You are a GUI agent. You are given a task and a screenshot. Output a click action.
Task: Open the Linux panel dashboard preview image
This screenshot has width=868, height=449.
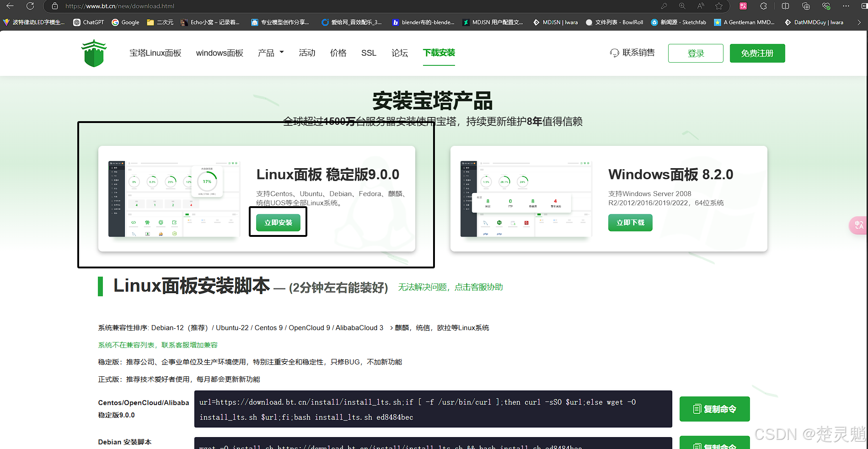174,199
